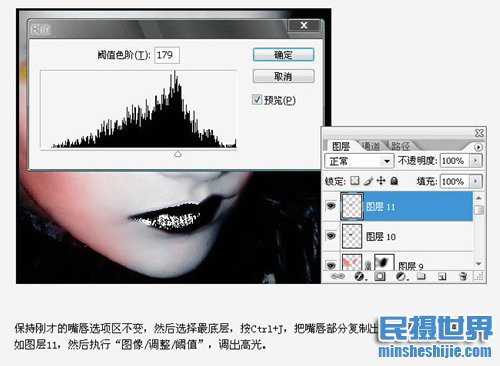Create a new layer icon

point(442,276)
